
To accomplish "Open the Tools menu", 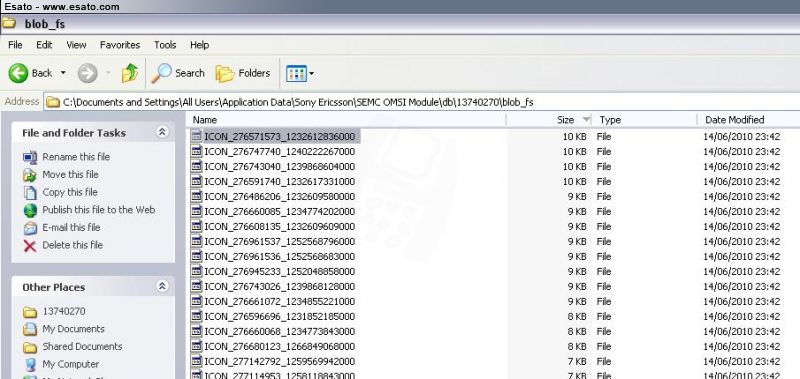I will coord(165,45).
